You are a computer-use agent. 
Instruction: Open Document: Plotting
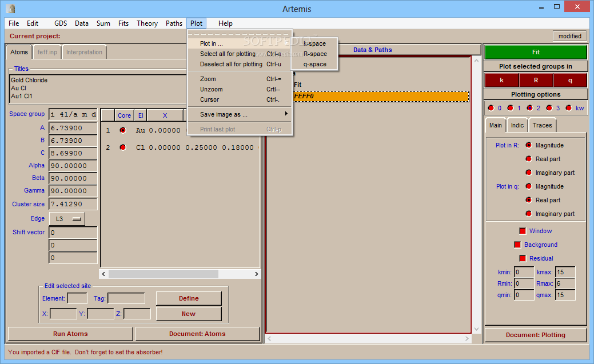536,335
